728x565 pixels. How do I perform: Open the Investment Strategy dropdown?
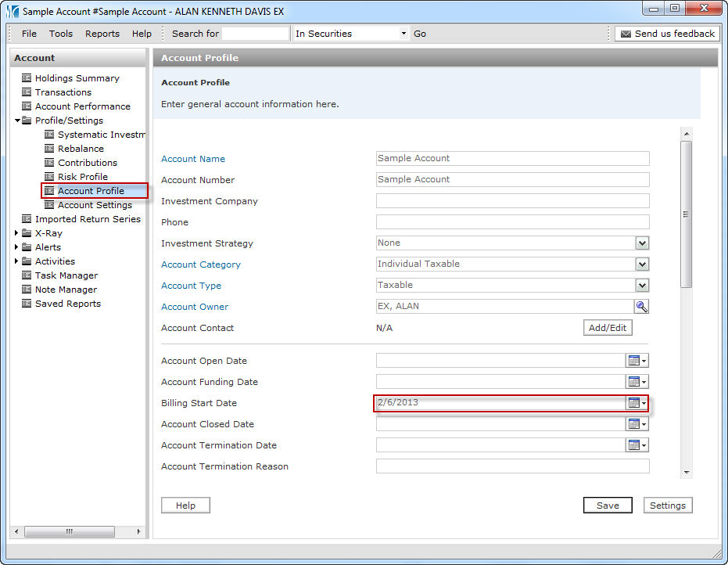(x=642, y=243)
